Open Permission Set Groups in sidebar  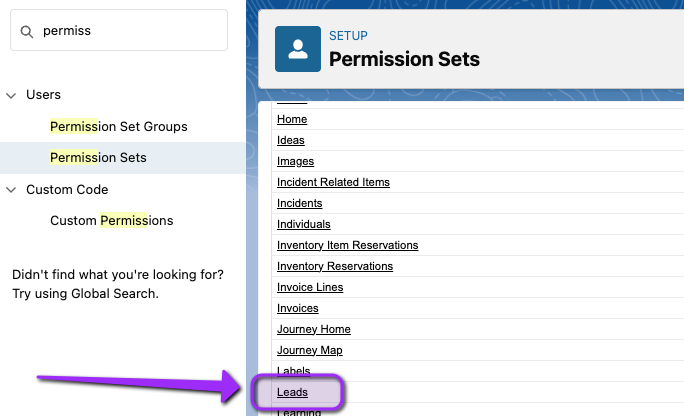coord(119,126)
